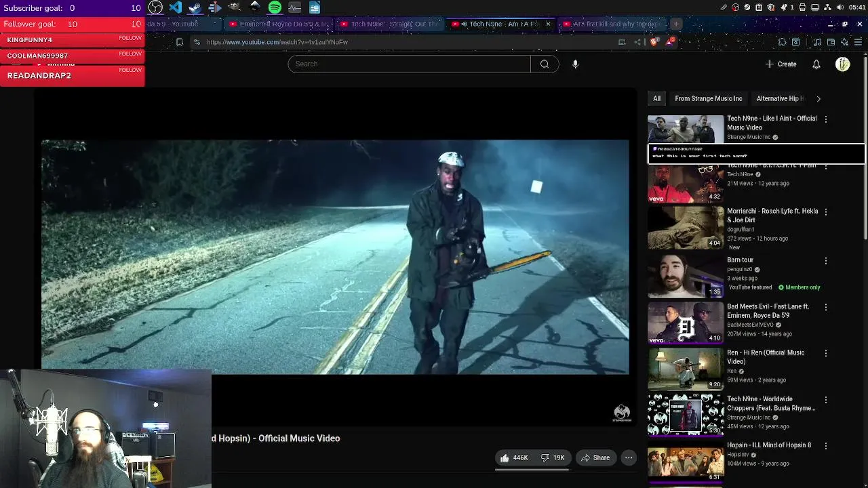Click the YouTube search input field
The height and width of the screenshot is (488, 868).
(x=410, y=64)
